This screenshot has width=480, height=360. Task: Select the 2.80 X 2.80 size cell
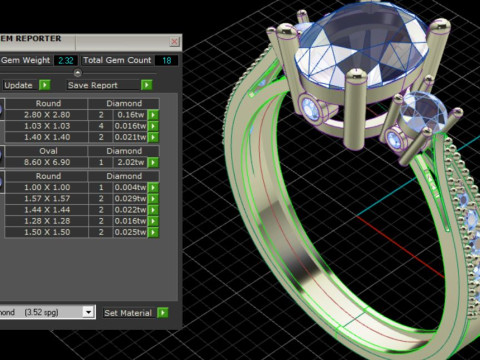(x=47, y=115)
